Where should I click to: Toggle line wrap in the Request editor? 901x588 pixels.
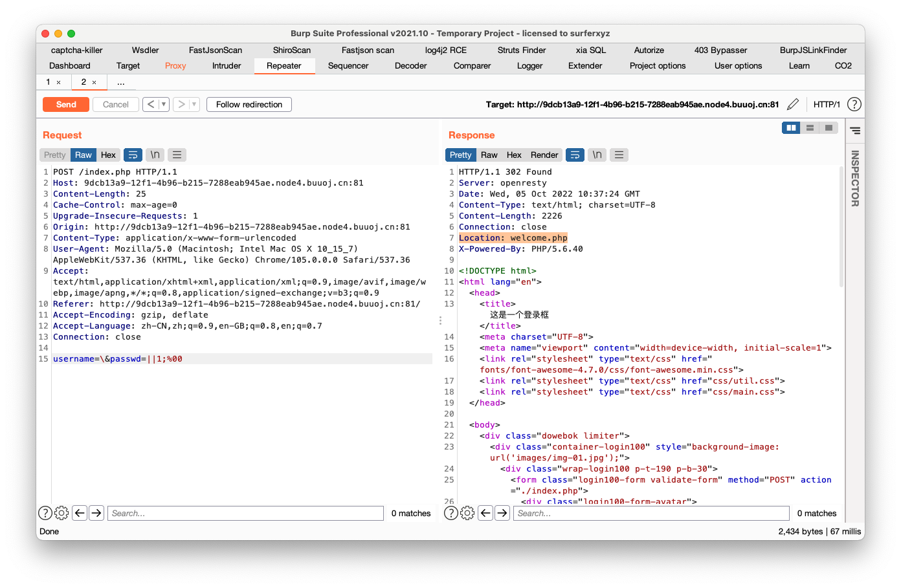(x=133, y=155)
